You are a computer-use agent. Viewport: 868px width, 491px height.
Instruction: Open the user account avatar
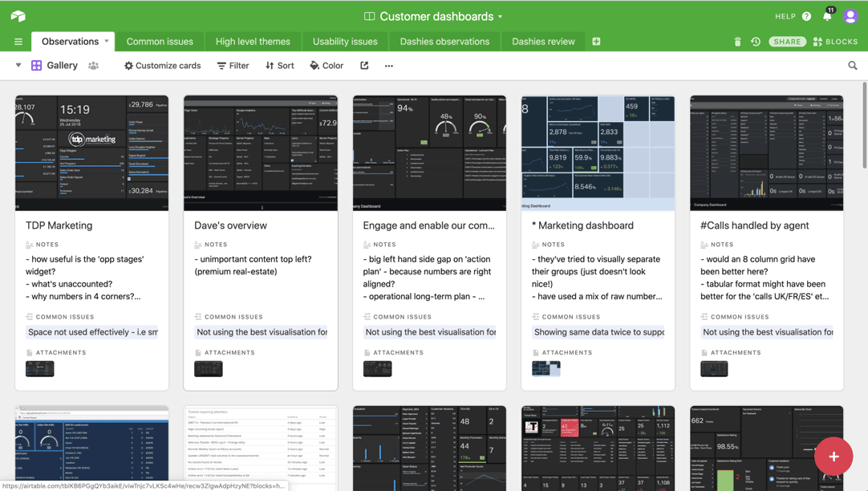(x=850, y=16)
